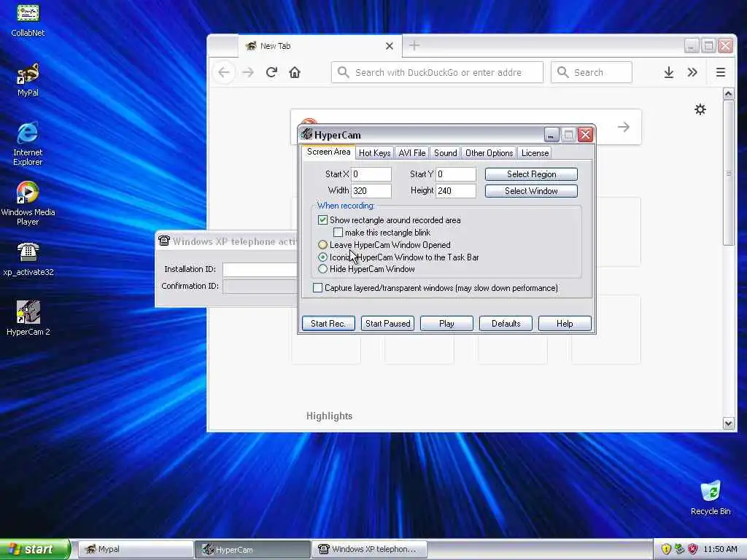Click the search go arrow on New Tab page

tap(623, 127)
